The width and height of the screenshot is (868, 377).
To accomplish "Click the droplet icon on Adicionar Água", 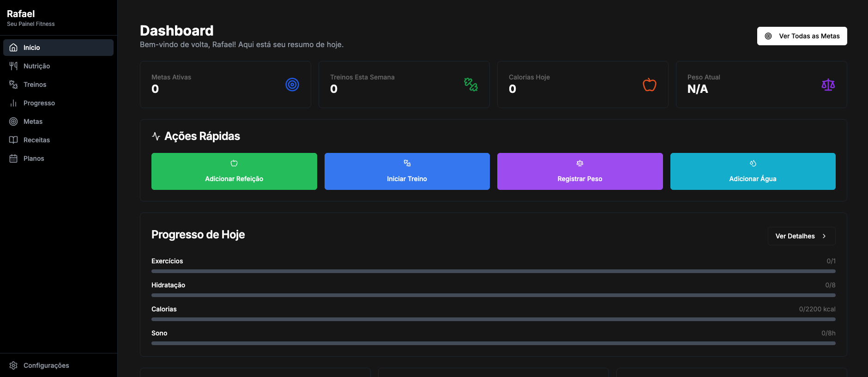I will [x=753, y=163].
